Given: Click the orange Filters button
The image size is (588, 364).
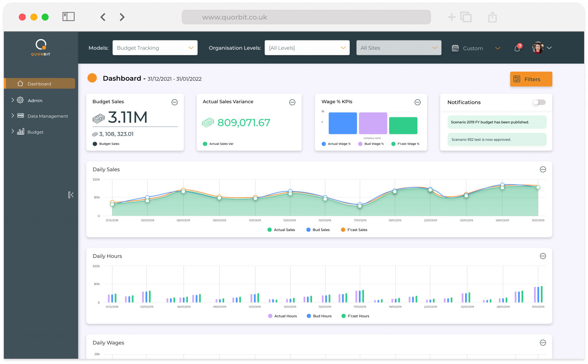Looking at the screenshot, I should click(531, 79).
